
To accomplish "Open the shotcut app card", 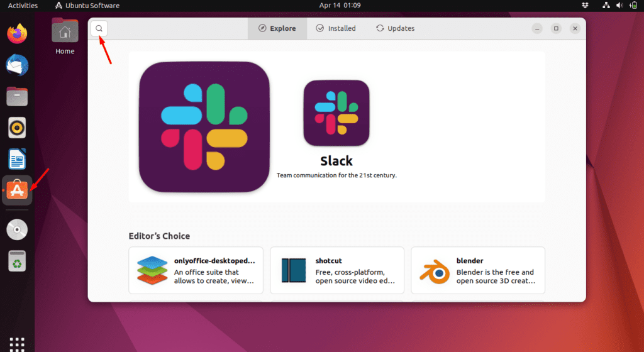I will pyautogui.click(x=336, y=270).
